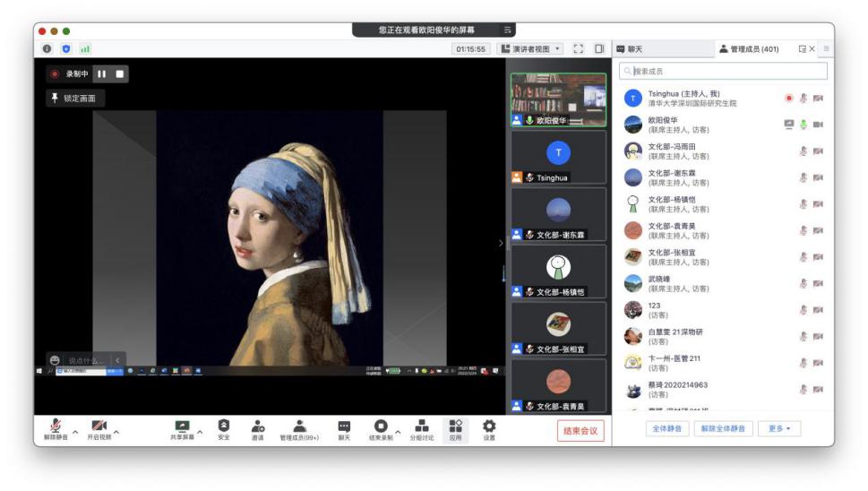Screen dimensions: 868x491
Task: Collapse the gallery strip arrow
Action: [x=501, y=243]
